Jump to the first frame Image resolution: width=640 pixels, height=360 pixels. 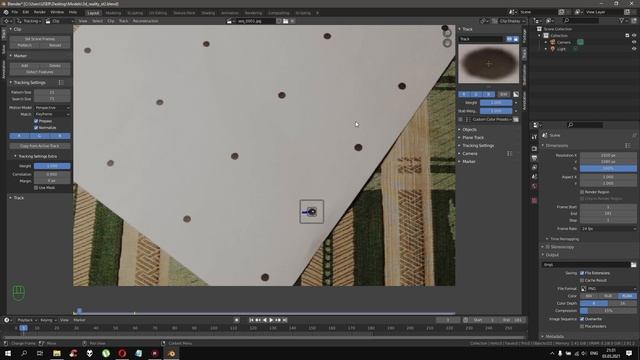pos(251,320)
